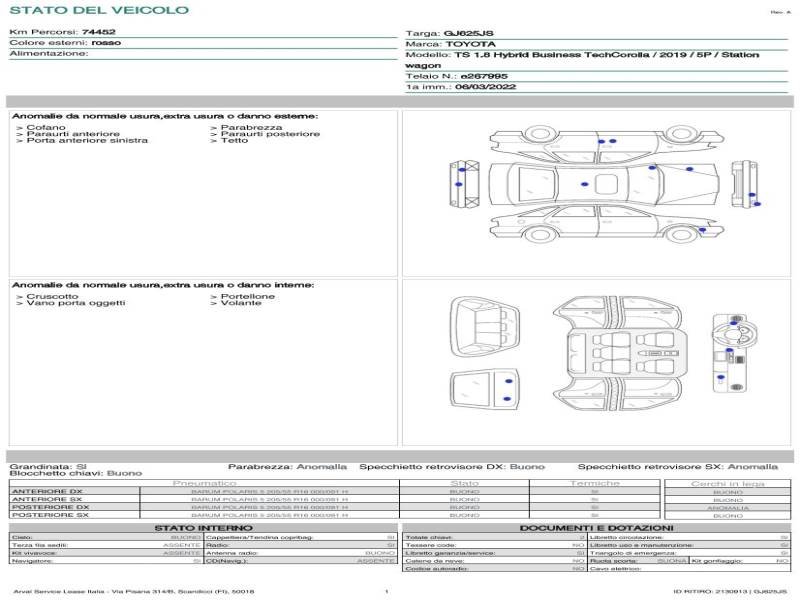Click the Cerchi in lega column header

(x=727, y=483)
